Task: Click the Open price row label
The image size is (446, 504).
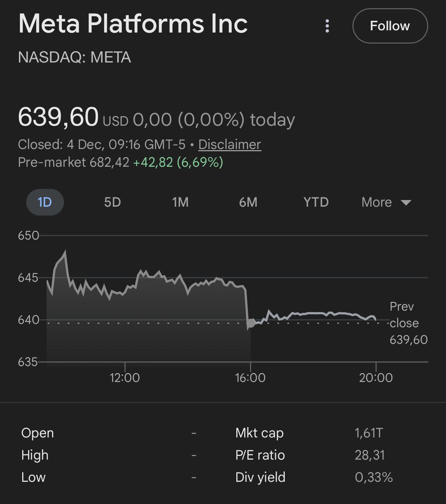Action: point(37,433)
